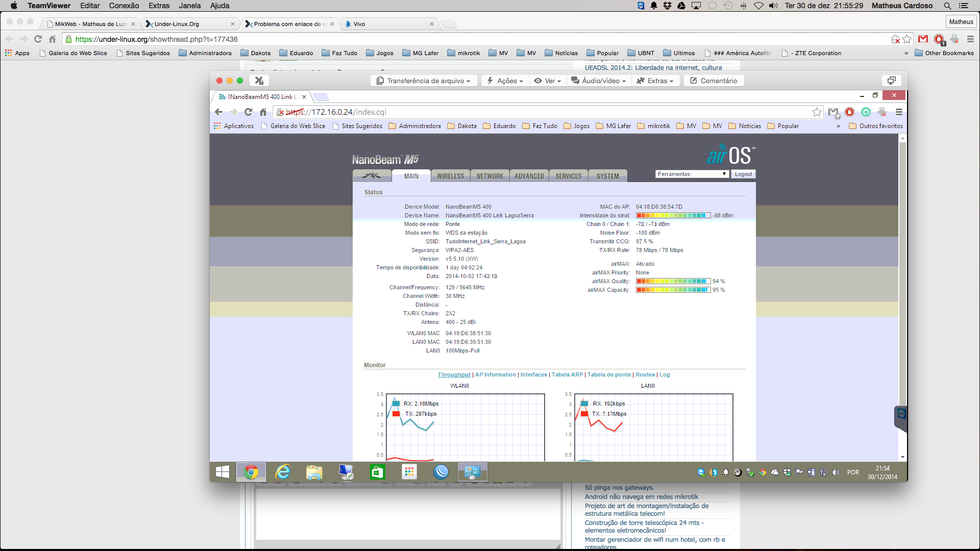This screenshot has width=980, height=551.
Task: Open the AP Information monitor link
Action: pos(495,374)
